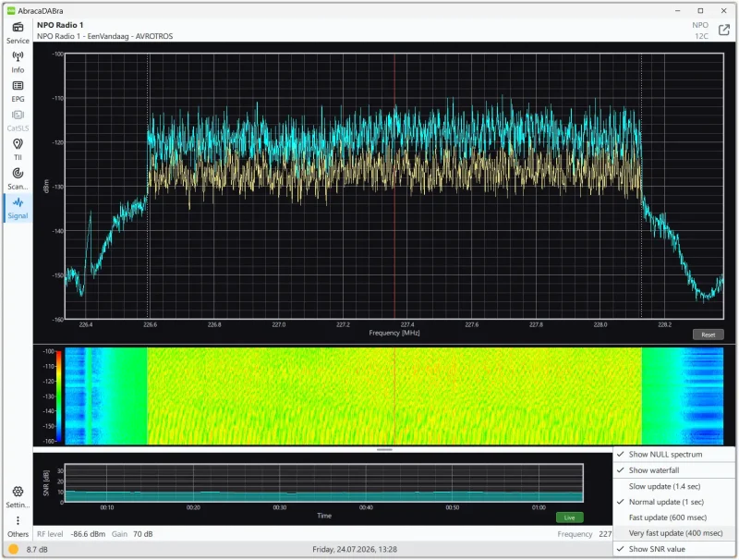Toggle Show NULL spectrum option
Viewport: 739px width, 560px height.
674,455
